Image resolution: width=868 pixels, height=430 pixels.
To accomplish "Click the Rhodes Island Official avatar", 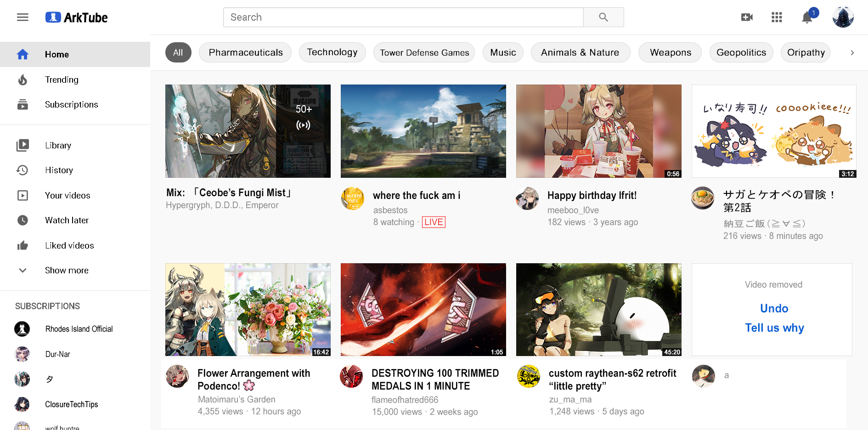I will click(22, 329).
